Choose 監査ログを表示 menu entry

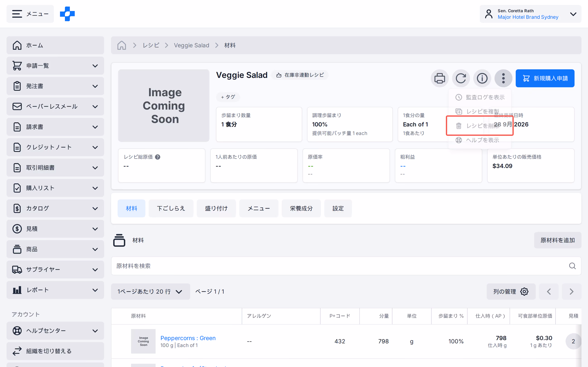click(x=480, y=97)
